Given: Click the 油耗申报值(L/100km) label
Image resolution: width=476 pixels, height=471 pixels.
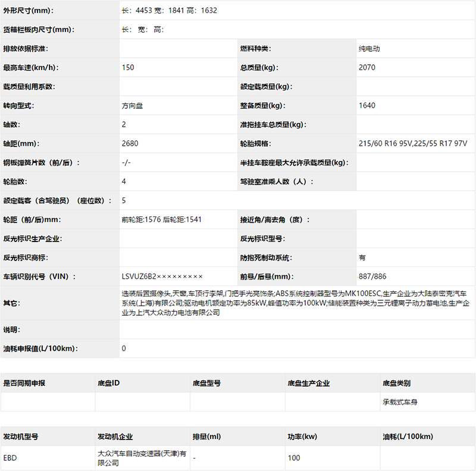Looking at the screenshot, I should [40, 348].
